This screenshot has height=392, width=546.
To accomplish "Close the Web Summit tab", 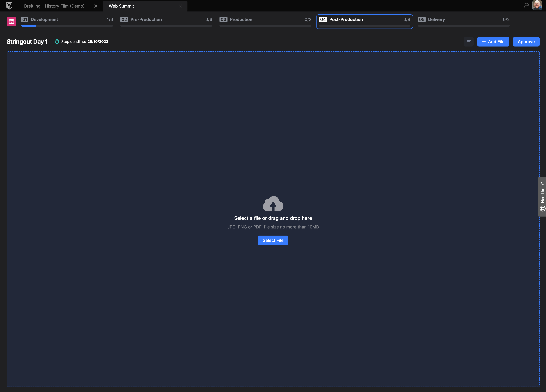I will tap(180, 6).
